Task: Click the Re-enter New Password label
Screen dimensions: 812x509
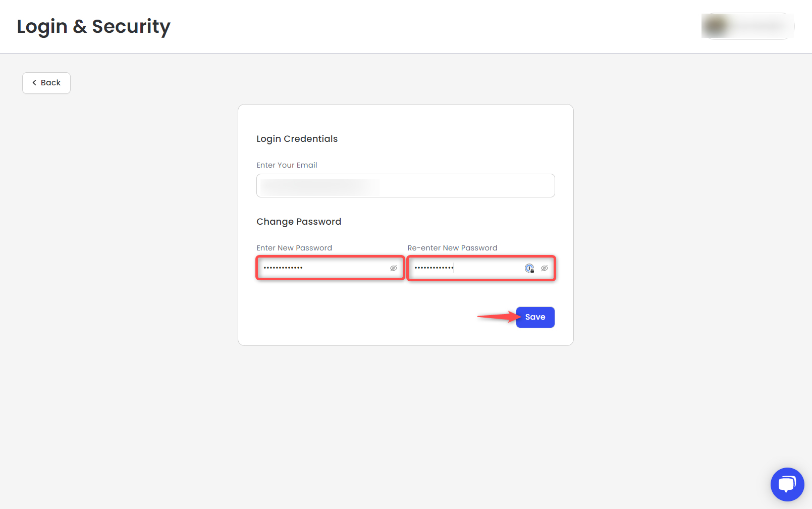Action: pos(452,248)
